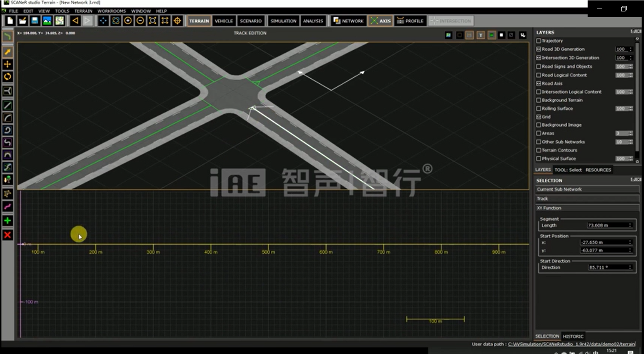The width and height of the screenshot is (644, 355).
Task: Select the arc curve segment tool
Action: [x=7, y=118]
